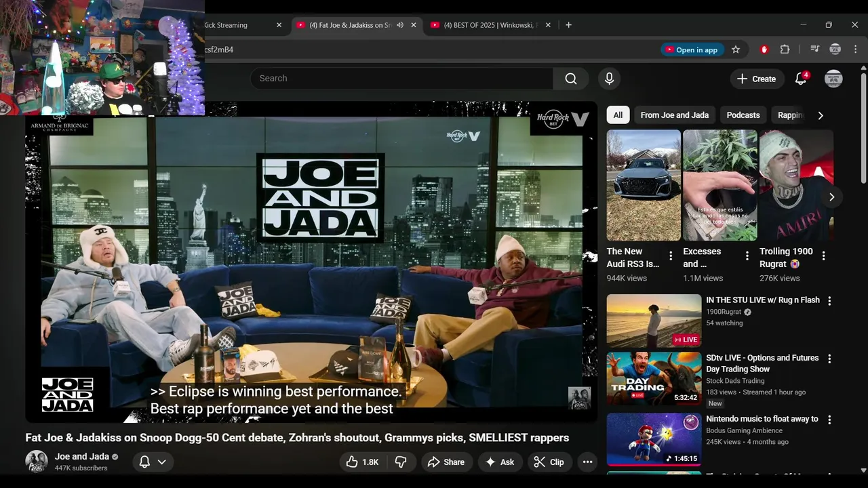The width and height of the screenshot is (868, 488).
Task: Mute the Fat Joe & Jadakiss tab
Action: (400, 25)
